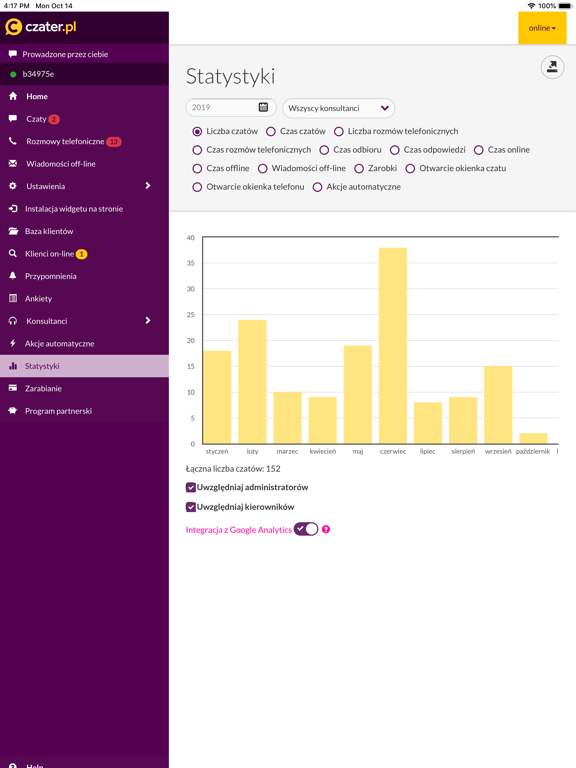Screen dimensions: 576x768
Task: Click the survey icon for Ankiety
Action: tap(13, 298)
